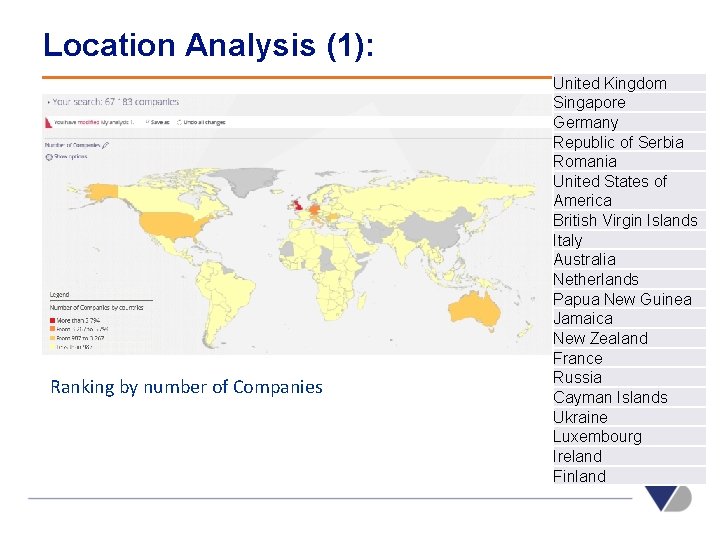This screenshot has width=720, height=540.
Task: Select 'Luxembourg' in the country list
Action: click(x=629, y=436)
